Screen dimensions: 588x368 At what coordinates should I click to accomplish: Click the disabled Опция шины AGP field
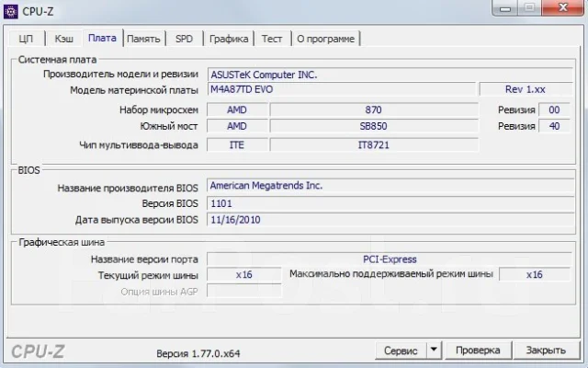tap(243, 291)
